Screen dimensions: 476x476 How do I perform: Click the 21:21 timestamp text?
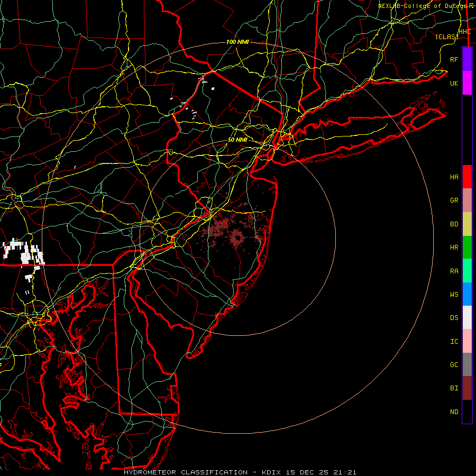346,472
